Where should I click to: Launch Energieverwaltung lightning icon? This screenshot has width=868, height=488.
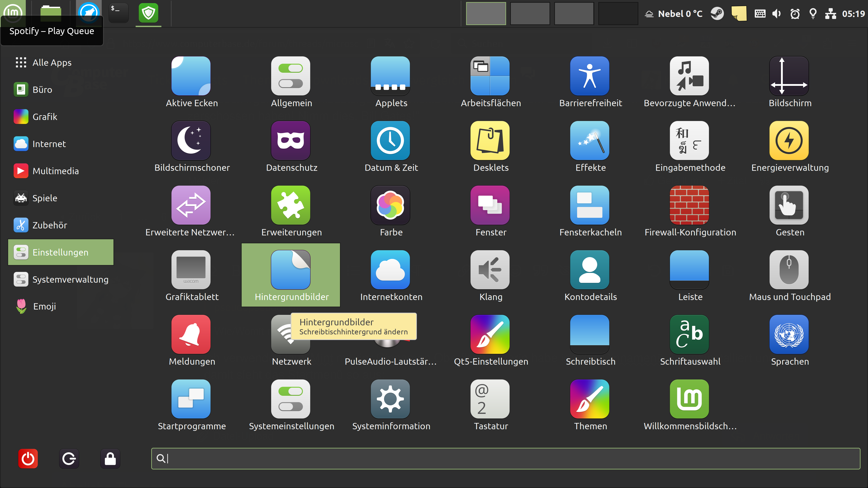click(789, 141)
